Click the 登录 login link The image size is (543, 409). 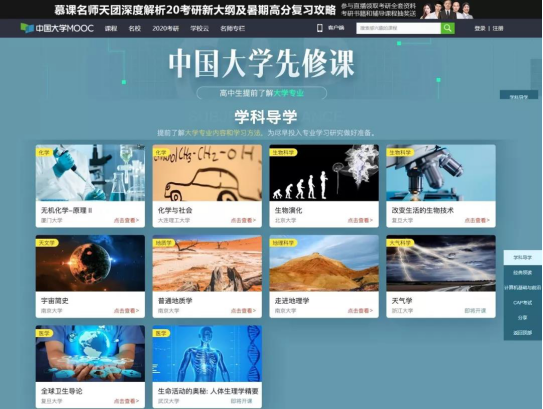pos(480,28)
